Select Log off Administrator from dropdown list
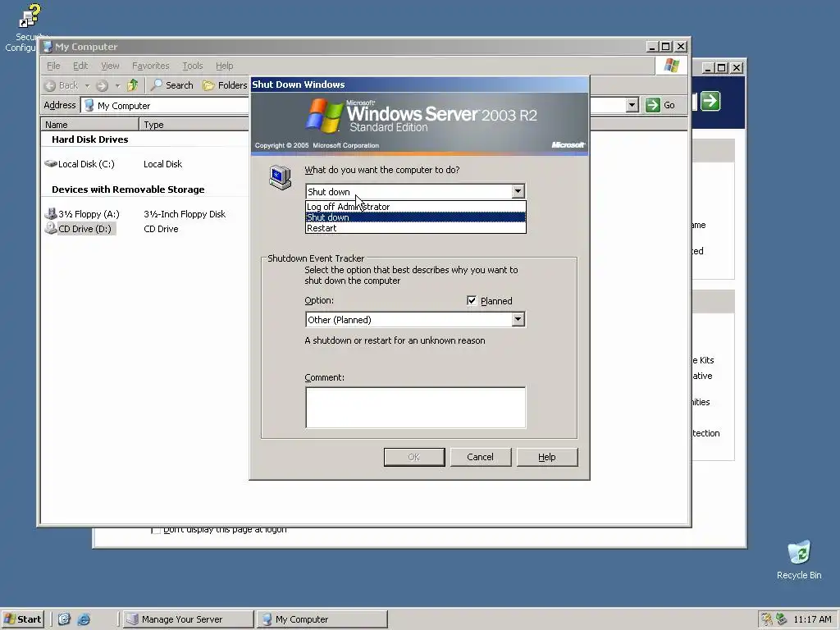Viewport: 840px width, 630px height. point(416,207)
